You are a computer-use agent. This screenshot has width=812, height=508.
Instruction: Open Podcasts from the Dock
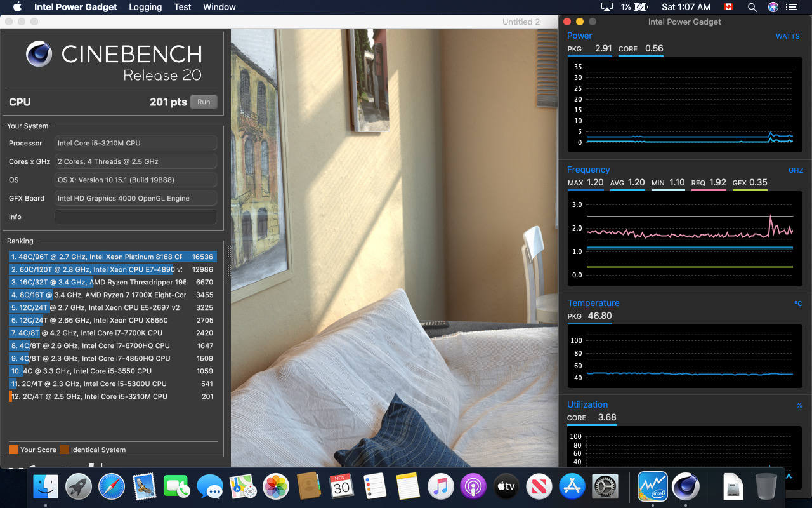473,487
